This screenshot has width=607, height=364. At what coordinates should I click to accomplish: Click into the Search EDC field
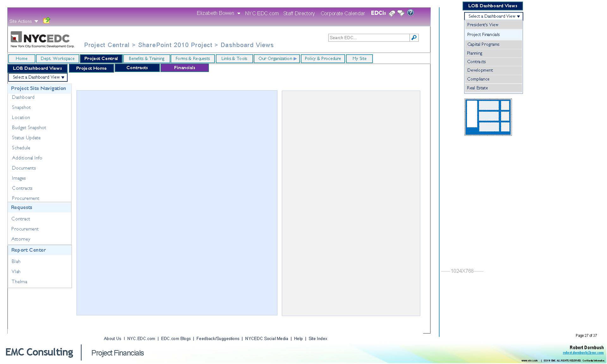pyautogui.click(x=368, y=38)
